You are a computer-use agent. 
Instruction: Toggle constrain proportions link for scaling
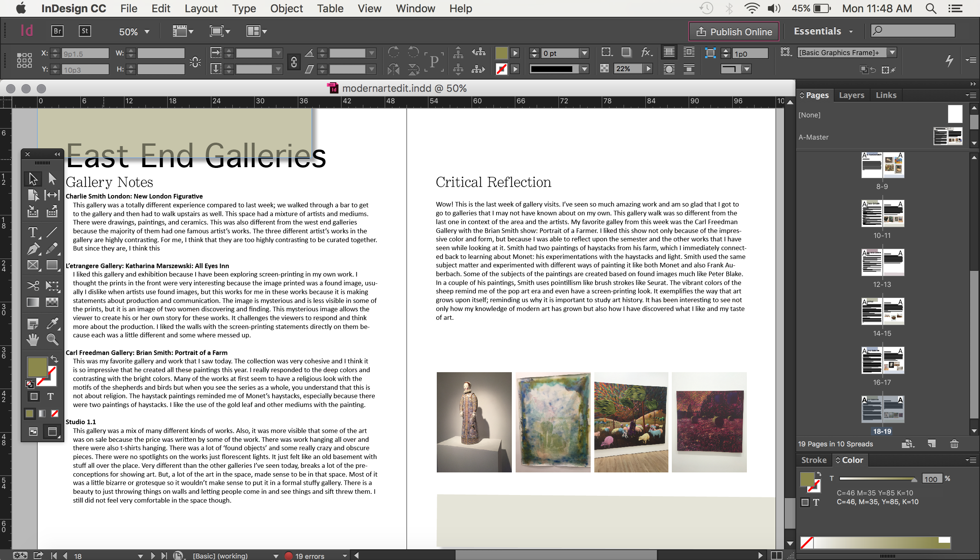click(x=294, y=62)
